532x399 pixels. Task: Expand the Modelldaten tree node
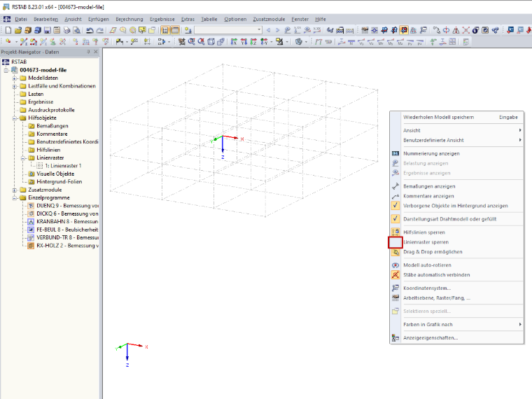pos(14,78)
